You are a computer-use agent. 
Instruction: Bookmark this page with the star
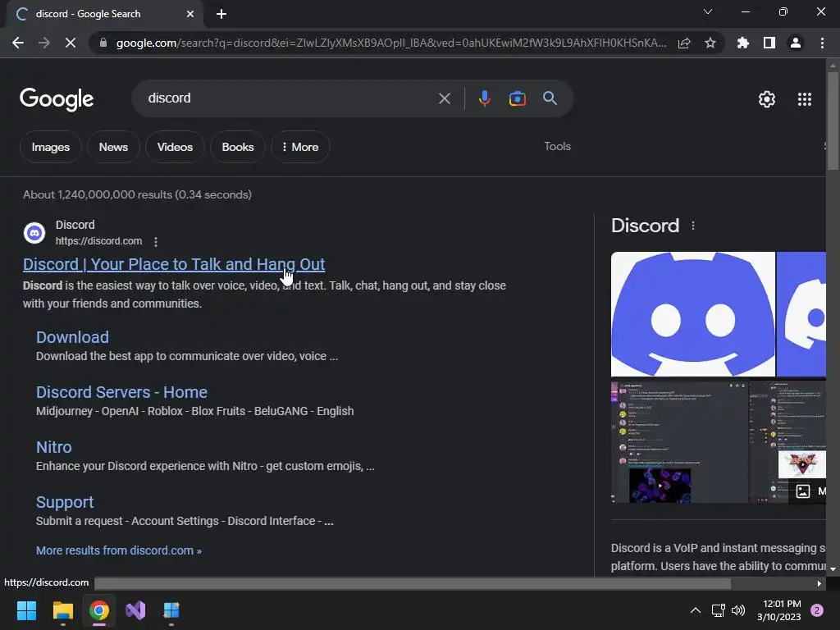(x=710, y=43)
